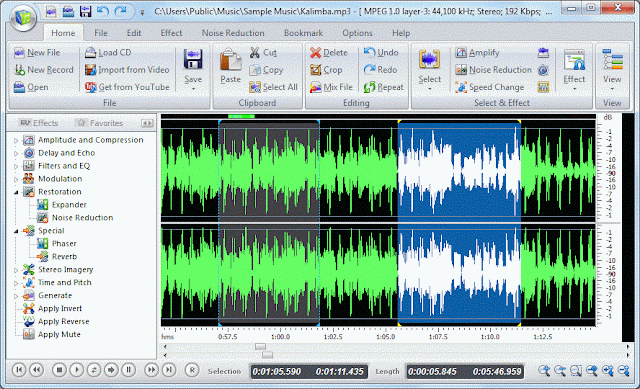Open the Edit ribbon tab

point(133,33)
